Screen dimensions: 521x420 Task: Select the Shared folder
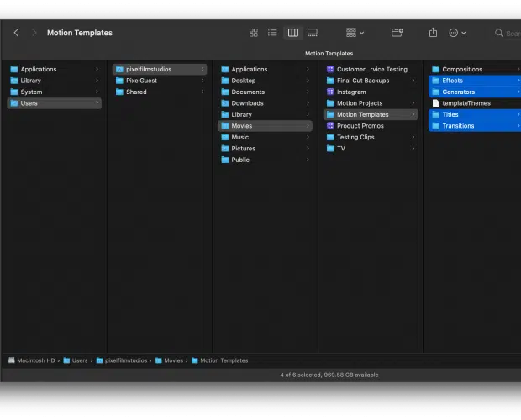click(160, 92)
